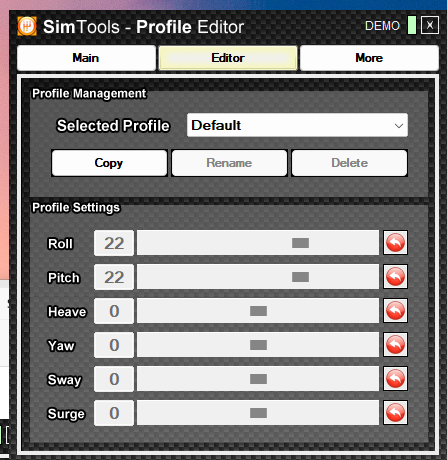Reset the Sway value with red arrow icon
447x460 pixels.
point(395,379)
